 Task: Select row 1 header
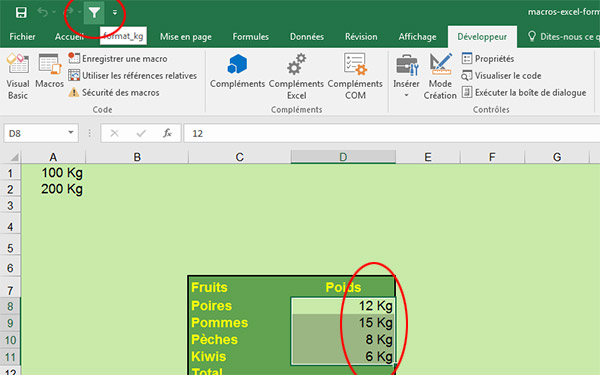[10, 173]
